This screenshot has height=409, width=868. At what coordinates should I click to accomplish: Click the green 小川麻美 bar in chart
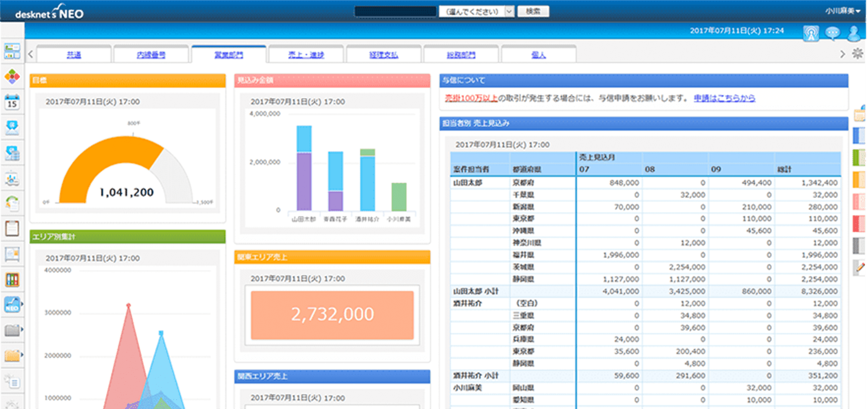click(x=399, y=197)
